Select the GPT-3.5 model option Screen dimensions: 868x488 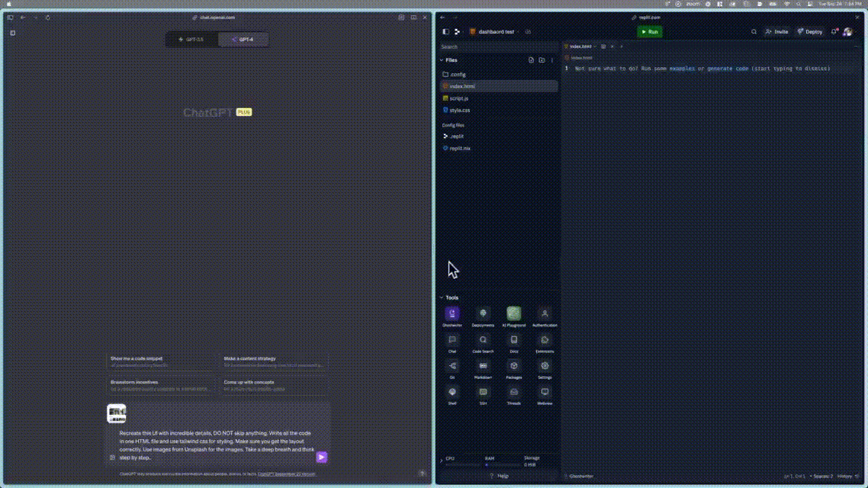coord(189,39)
